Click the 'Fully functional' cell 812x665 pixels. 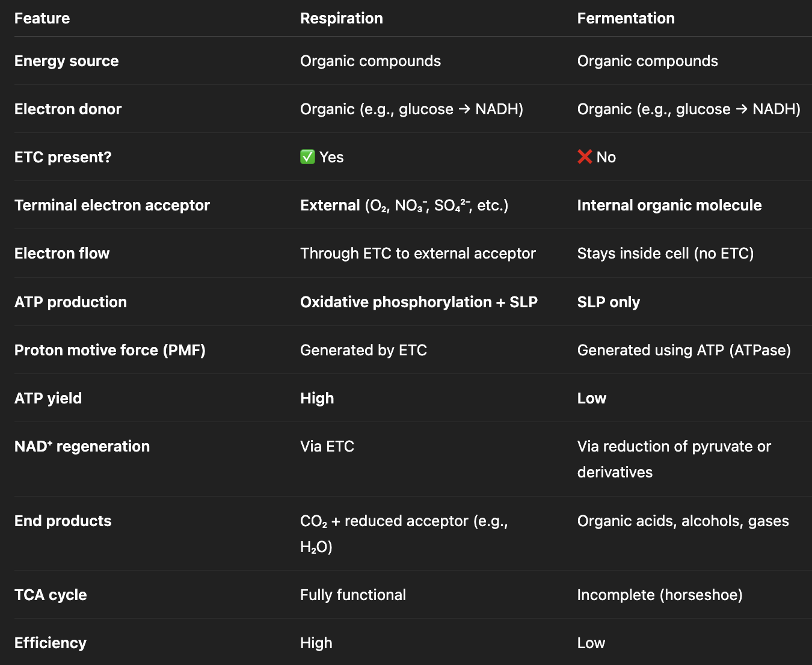pyautogui.click(x=353, y=595)
